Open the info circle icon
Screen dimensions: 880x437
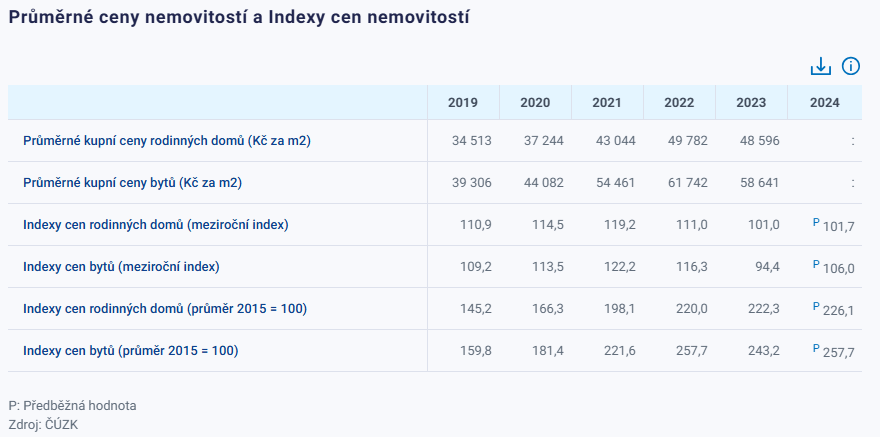coord(851,66)
